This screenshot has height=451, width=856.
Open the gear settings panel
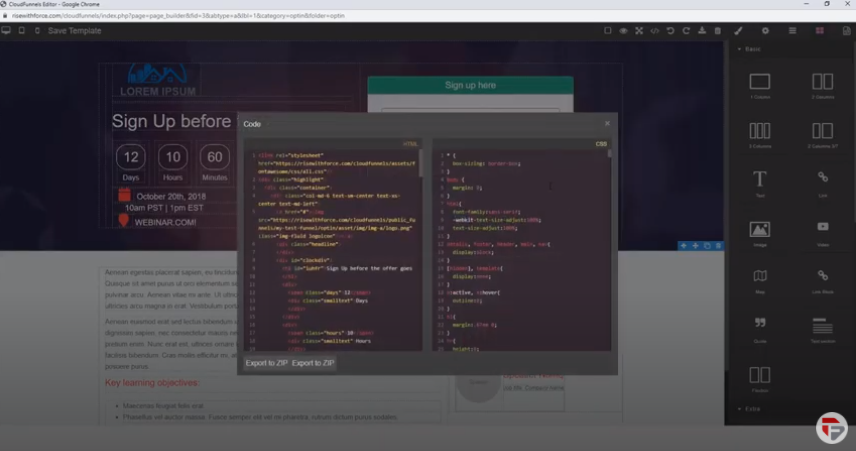click(x=766, y=31)
